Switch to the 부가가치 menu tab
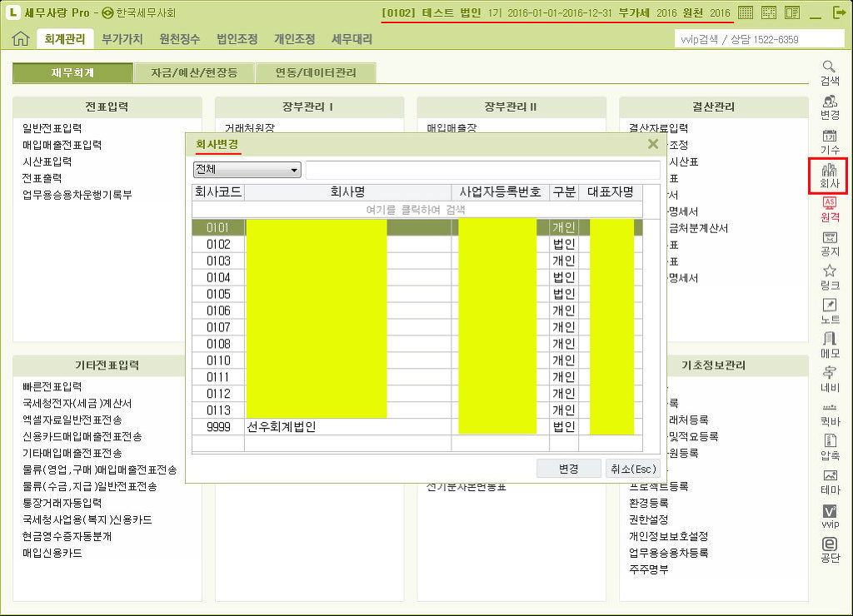 (122, 39)
